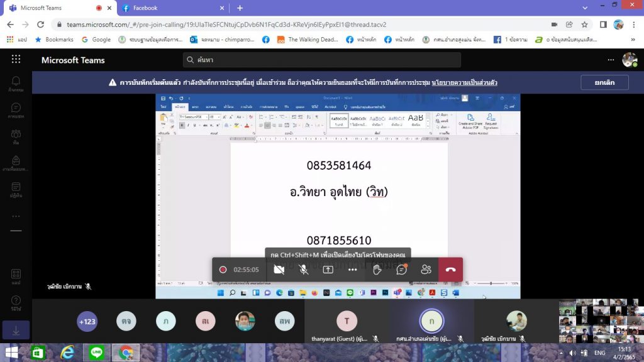Screen dimensions: 644x362
Task: Open Teams settings and more menu
Action: click(x=611, y=60)
